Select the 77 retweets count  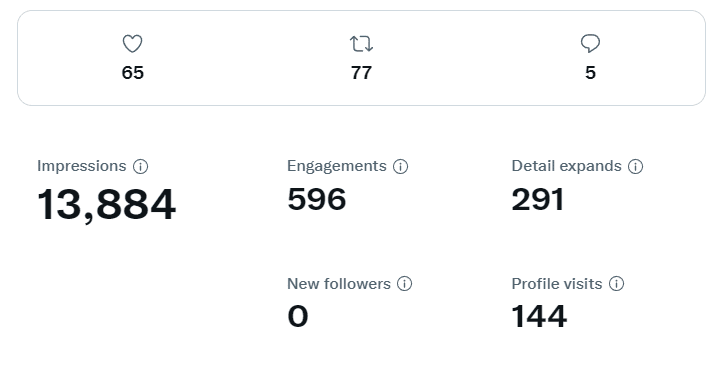[x=361, y=73]
